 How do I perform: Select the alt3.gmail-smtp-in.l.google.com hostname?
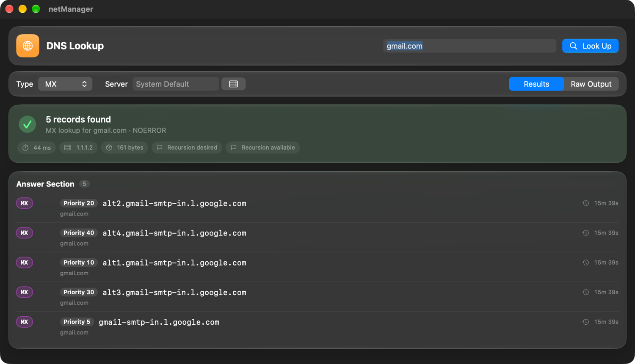(174, 292)
